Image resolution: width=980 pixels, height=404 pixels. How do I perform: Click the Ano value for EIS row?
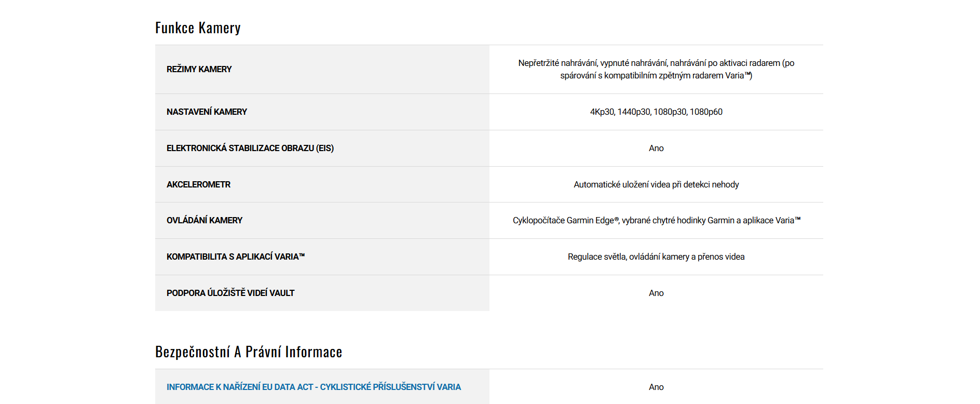656,148
